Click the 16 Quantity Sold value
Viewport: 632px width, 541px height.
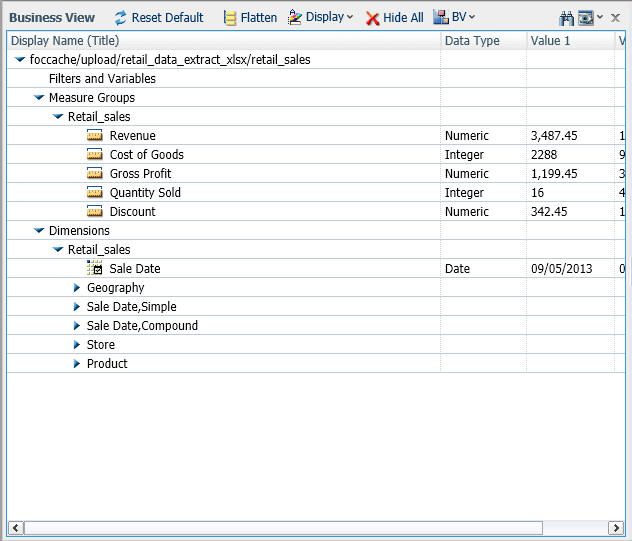[537, 192]
